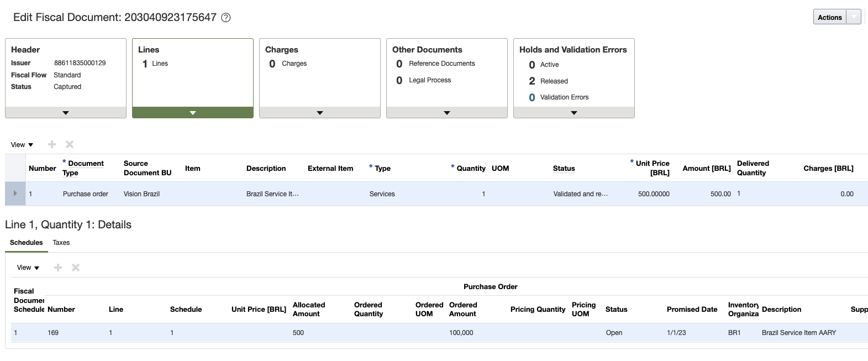868x361 pixels.
Task: Click the delete row icon in Lines toolbar
Action: click(x=70, y=144)
